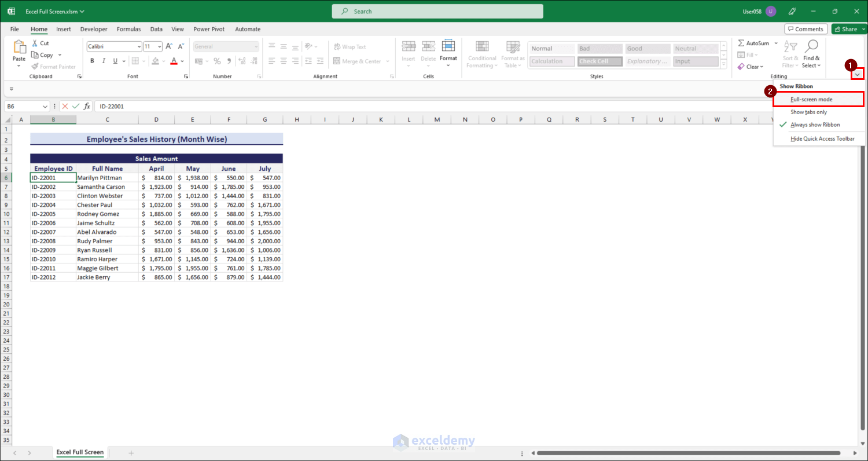Toggle horizontal Center alignment

[x=284, y=61]
